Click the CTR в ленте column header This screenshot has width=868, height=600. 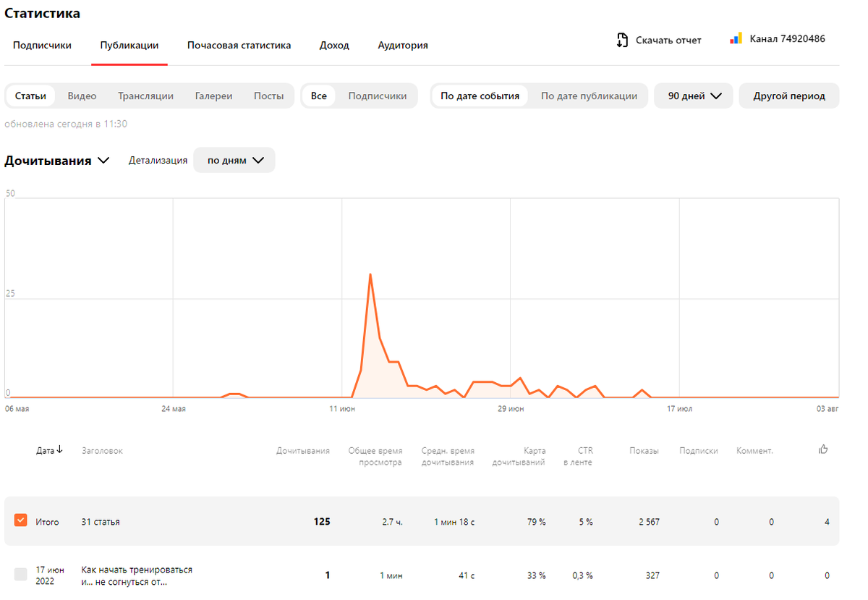(x=579, y=456)
